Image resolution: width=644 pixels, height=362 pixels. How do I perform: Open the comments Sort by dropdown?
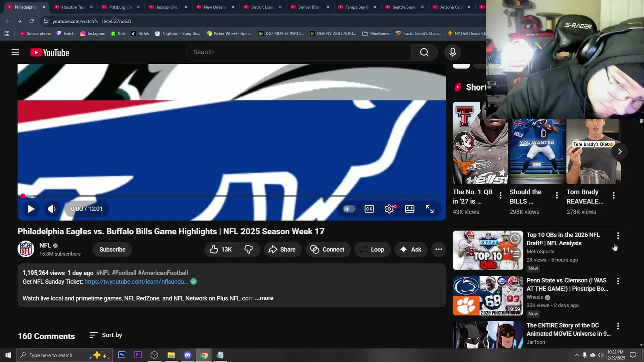pyautogui.click(x=106, y=335)
